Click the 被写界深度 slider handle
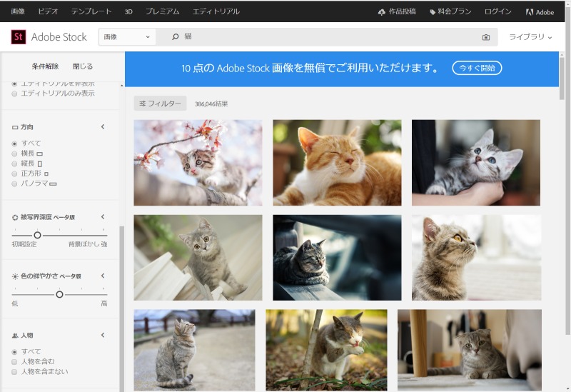Screen dimensions: 571x392 (x=37, y=236)
